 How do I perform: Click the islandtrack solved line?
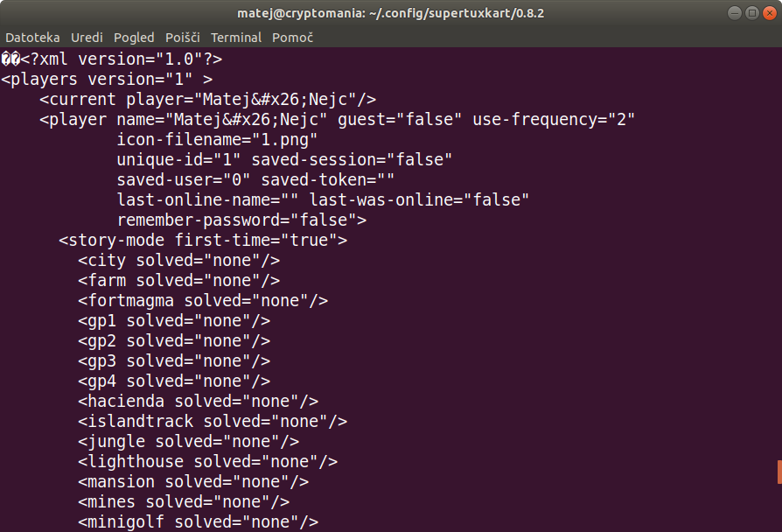pos(213,421)
